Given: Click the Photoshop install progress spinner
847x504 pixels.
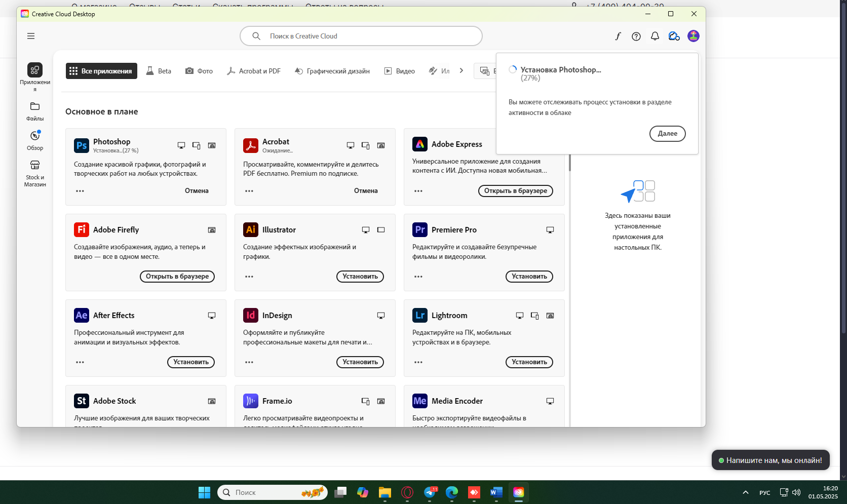Looking at the screenshot, I should (513, 70).
